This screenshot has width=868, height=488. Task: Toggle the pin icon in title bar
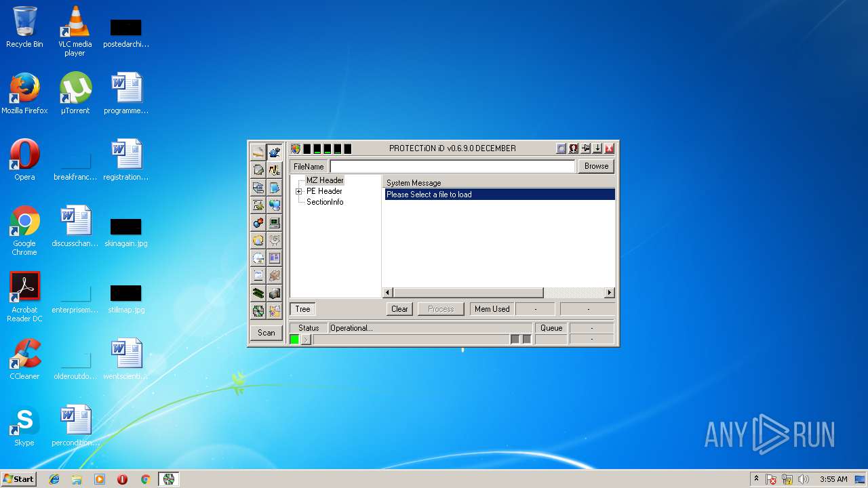pos(585,148)
